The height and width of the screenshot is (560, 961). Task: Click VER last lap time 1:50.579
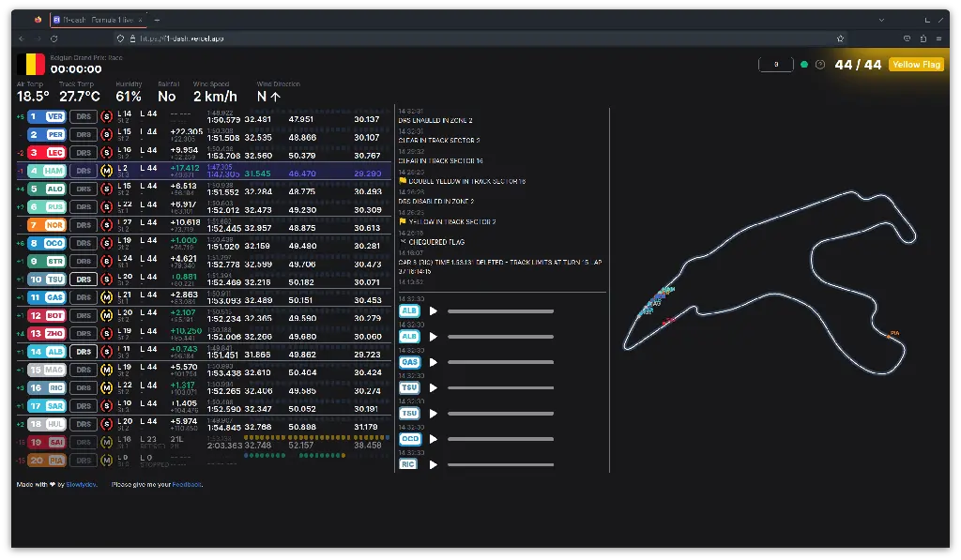click(223, 120)
